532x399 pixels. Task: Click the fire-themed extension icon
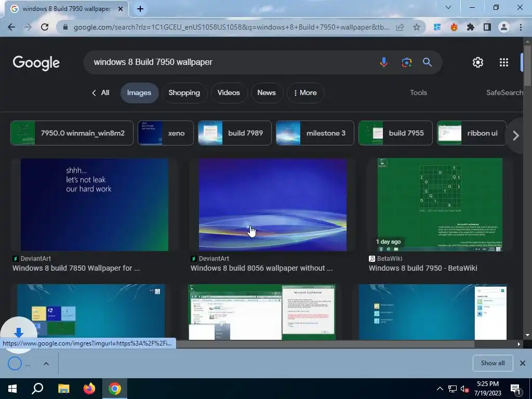pyautogui.click(x=454, y=27)
